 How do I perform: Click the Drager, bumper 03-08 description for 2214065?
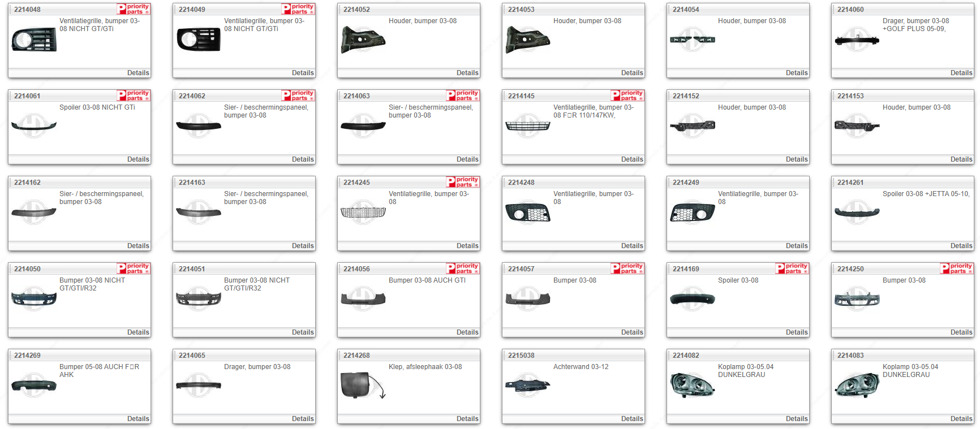(x=257, y=367)
